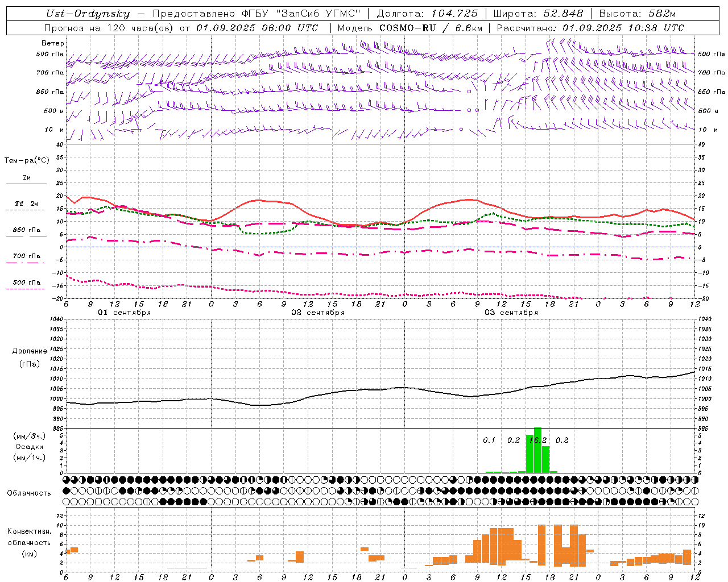Screen dimensions: 728x582
Task: Select the COSMO-RU model label
Action: point(407,28)
